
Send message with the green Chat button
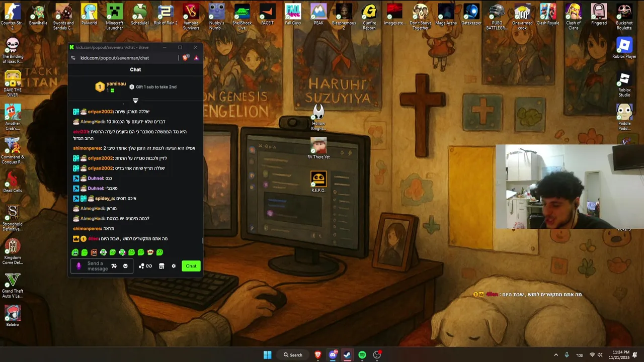click(191, 266)
